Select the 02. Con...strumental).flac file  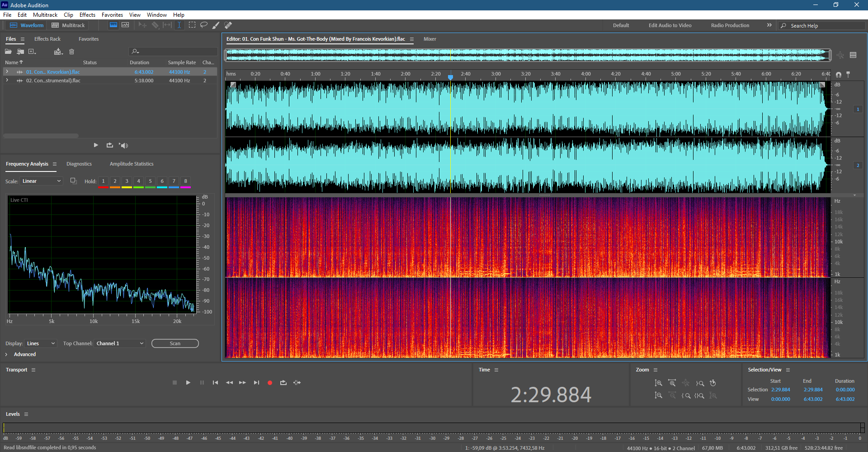tap(53, 81)
